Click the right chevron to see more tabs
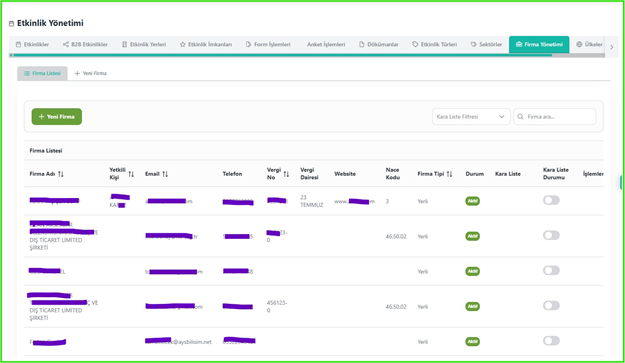625x363 pixels. coord(612,47)
